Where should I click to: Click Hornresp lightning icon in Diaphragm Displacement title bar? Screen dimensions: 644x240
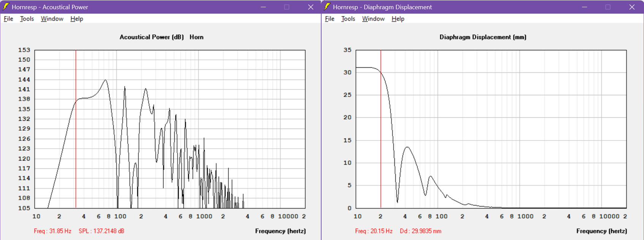(327, 7)
